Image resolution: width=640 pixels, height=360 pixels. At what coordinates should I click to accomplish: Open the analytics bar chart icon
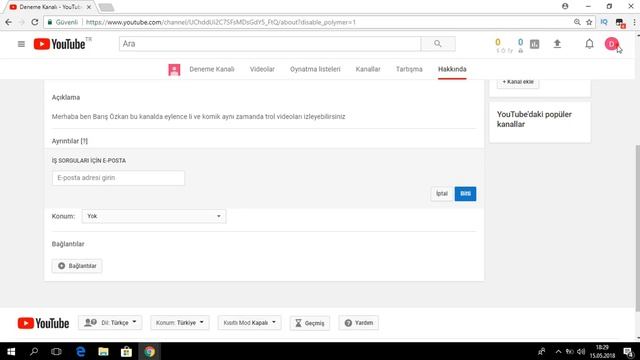(x=534, y=44)
